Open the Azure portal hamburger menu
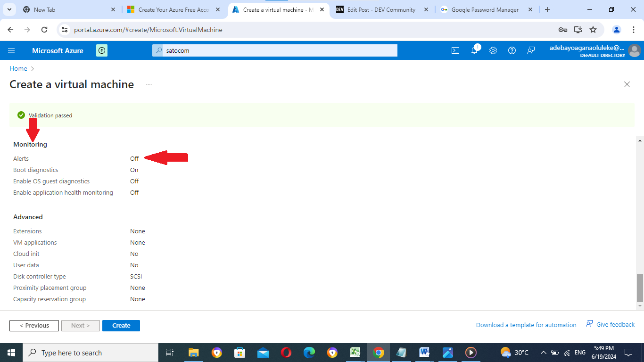The height and width of the screenshot is (362, 644). pyautogui.click(x=12, y=50)
